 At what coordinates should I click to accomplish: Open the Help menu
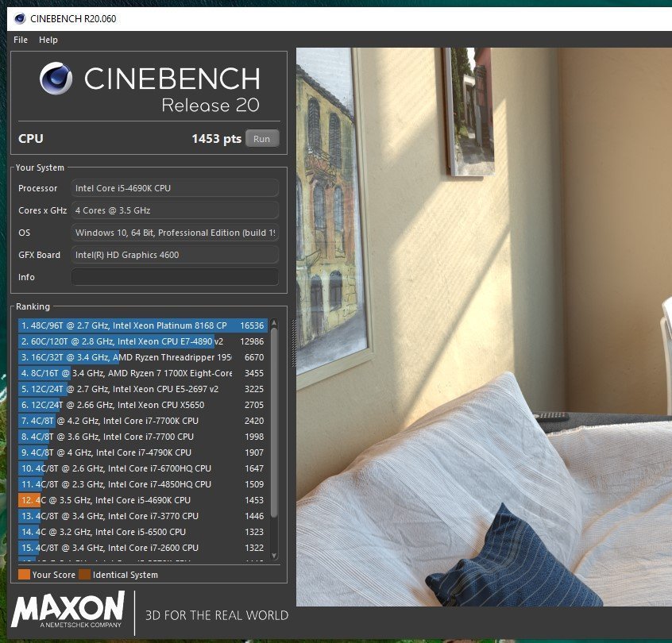pyautogui.click(x=48, y=40)
